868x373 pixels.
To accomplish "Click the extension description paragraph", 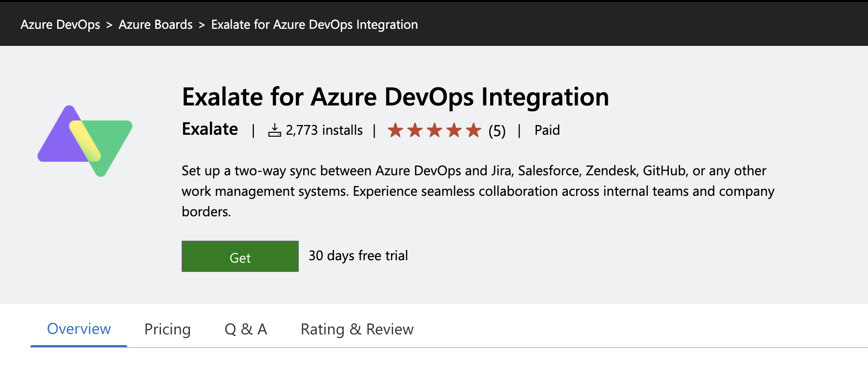I will coord(478,191).
